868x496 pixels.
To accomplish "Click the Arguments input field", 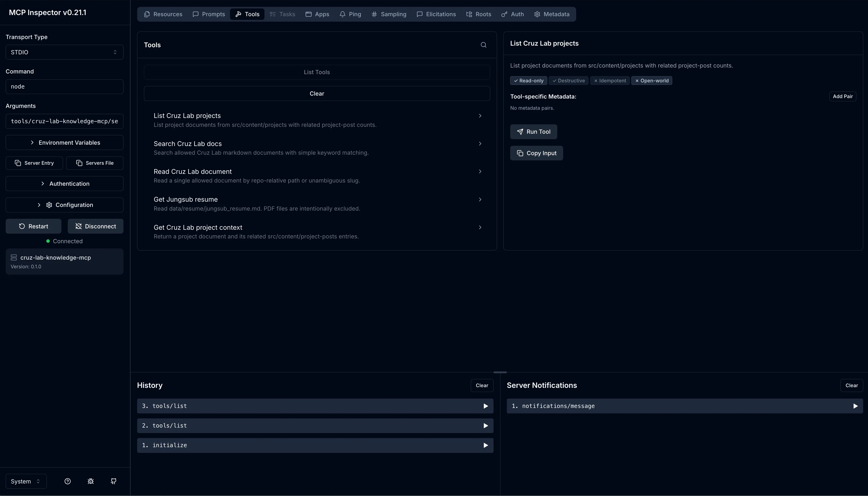I will [64, 121].
